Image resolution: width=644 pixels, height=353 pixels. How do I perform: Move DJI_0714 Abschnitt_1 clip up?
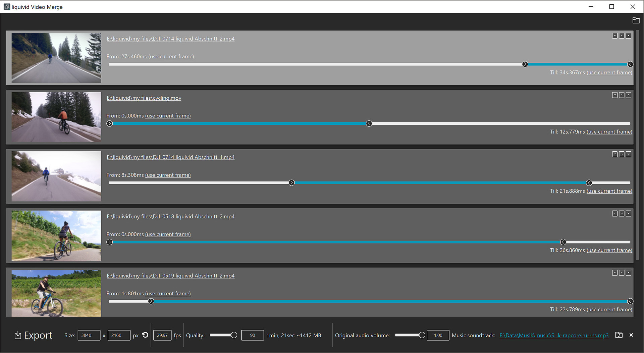pos(622,154)
